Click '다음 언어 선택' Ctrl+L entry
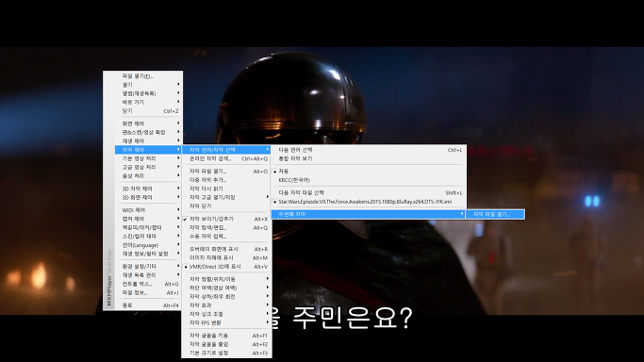644x362 pixels. (369, 150)
